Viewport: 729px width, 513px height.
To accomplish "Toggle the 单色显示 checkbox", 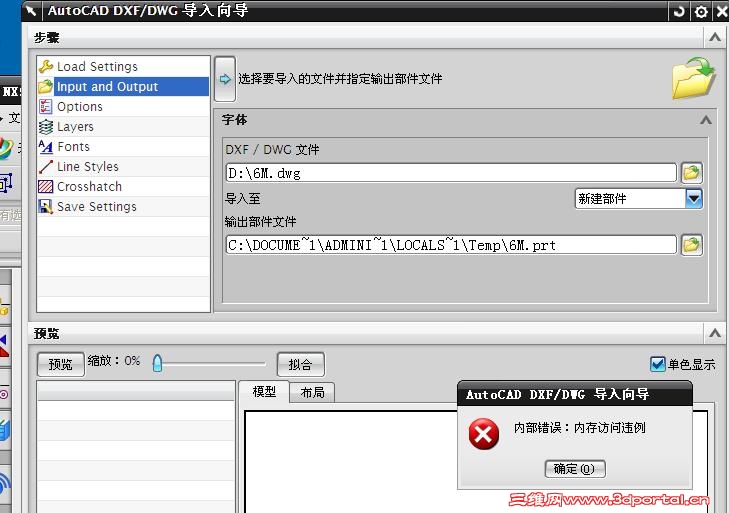I will [657, 364].
